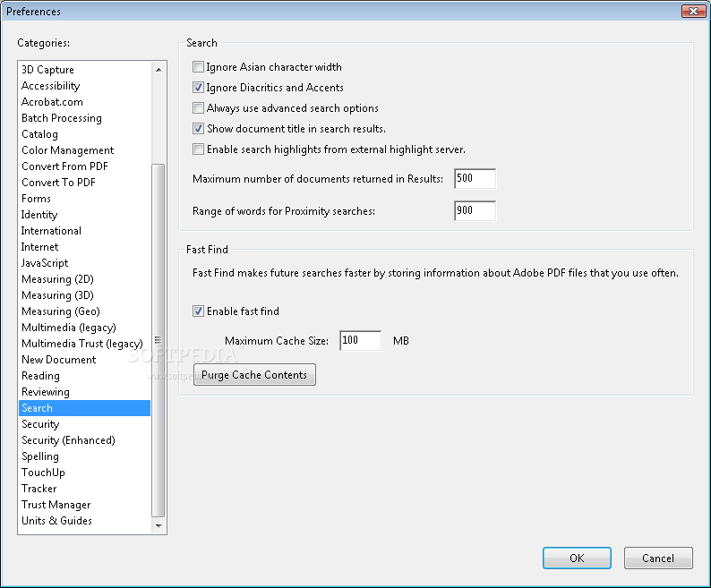Click the Maximum number of documents field
Viewport: 711px width, 588px height.
point(475,179)
